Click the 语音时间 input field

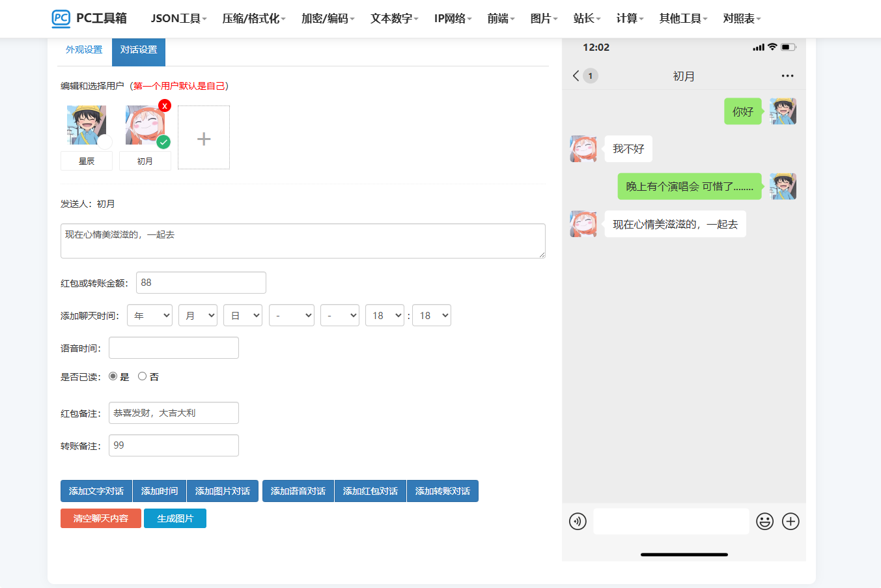click(174, 348)
